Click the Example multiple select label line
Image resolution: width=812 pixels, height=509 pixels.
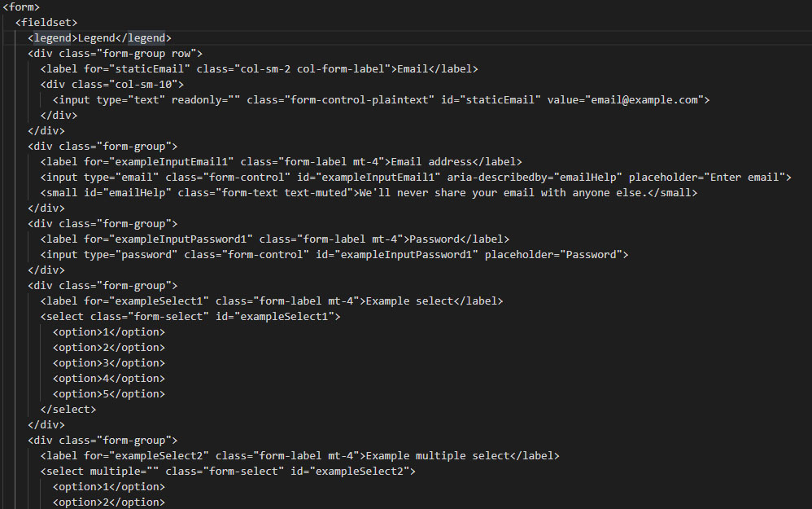tap(300, 455)
